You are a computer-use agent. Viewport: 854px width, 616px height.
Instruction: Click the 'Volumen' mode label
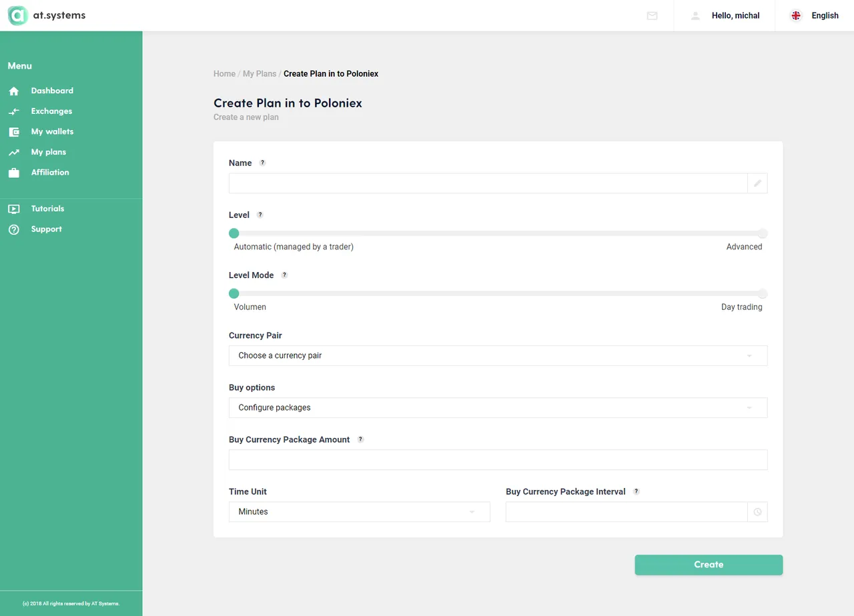tap(250, 307)
